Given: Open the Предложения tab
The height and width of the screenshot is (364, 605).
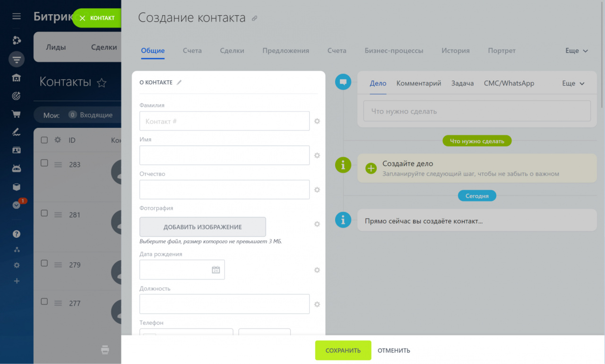Looking at the screenshot, I should pos(286,51).
